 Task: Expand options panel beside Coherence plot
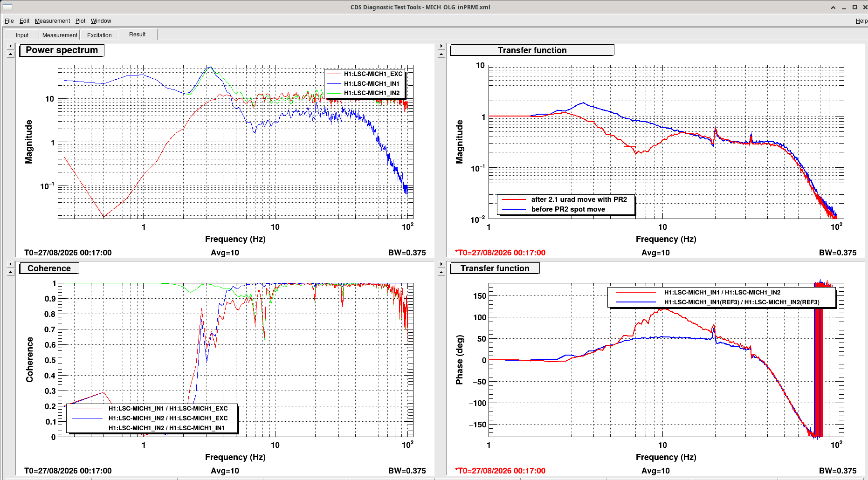click(11, 264)
